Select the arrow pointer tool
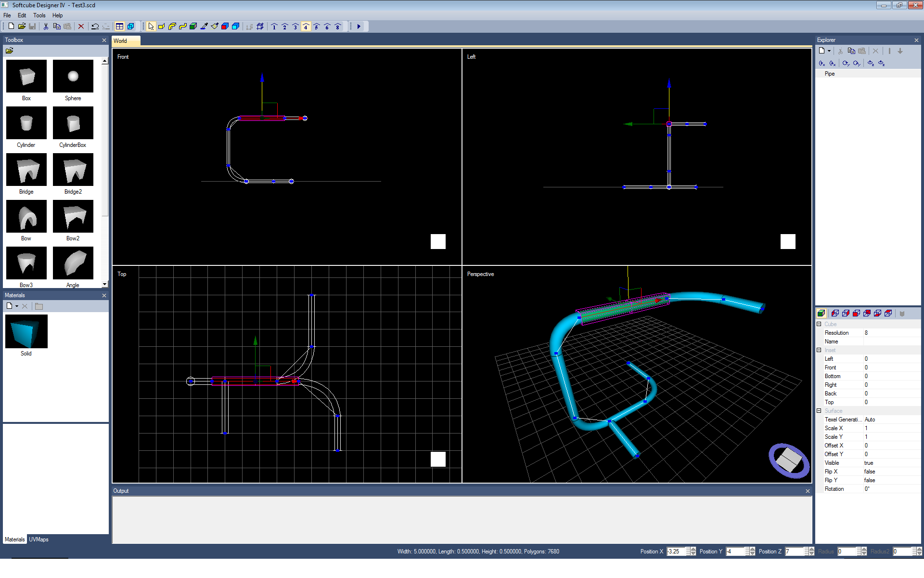 click(x=151, y=26)
